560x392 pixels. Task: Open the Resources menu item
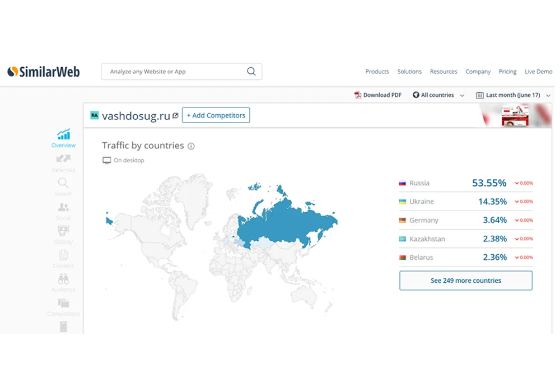pos(443,72)
